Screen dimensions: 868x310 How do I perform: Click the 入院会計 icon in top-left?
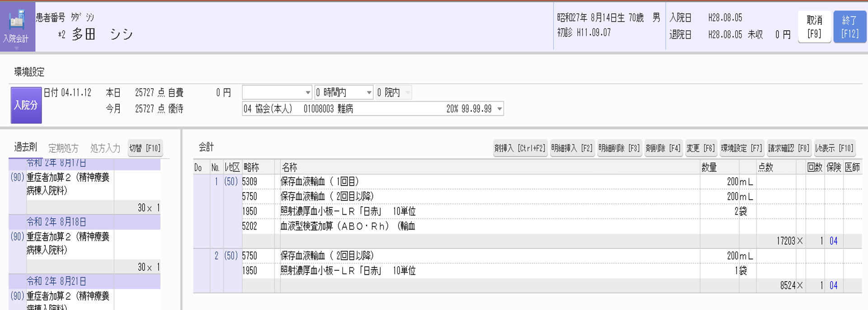pyautogui.click(x=17, y=26)
